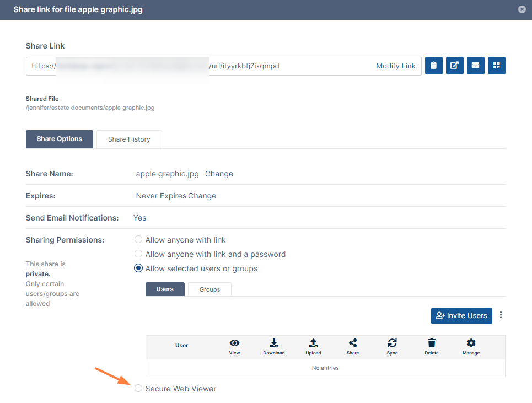Select Allow anyone with link and password

point(138,254)
